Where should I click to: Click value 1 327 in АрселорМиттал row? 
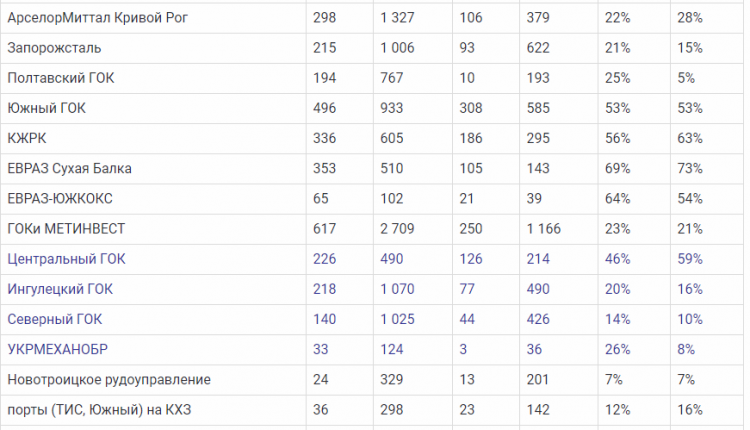click(397, 18)
